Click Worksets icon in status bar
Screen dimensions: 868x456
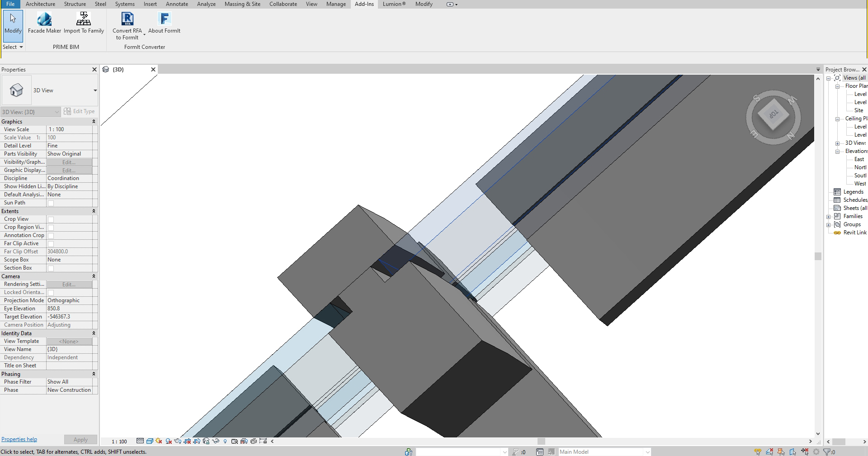tap(409, 451)
